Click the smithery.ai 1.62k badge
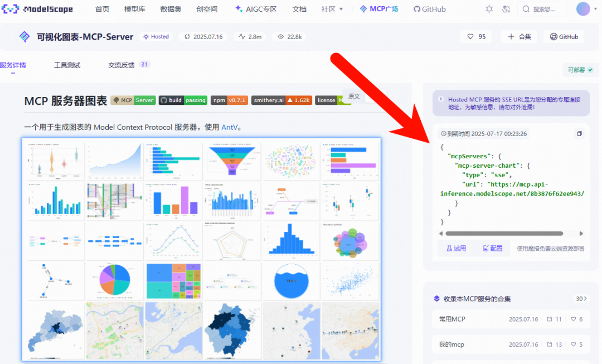602x364 pixels. point(281,100)
